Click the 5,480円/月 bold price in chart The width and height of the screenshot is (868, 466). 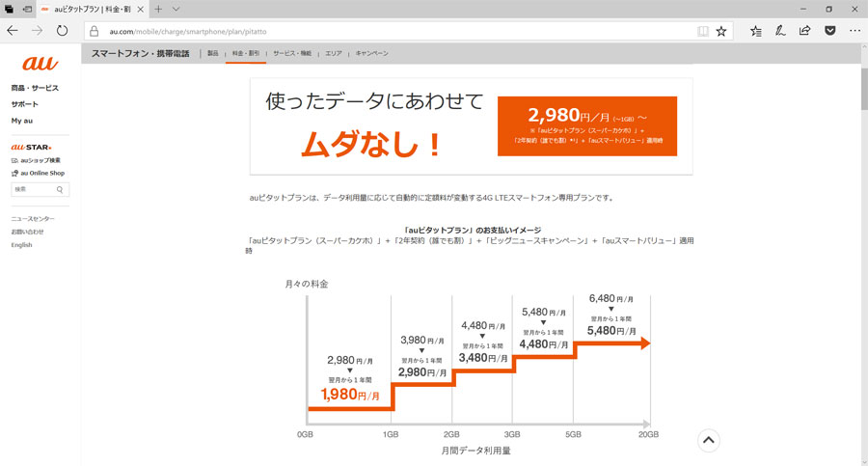click(611, 331)
